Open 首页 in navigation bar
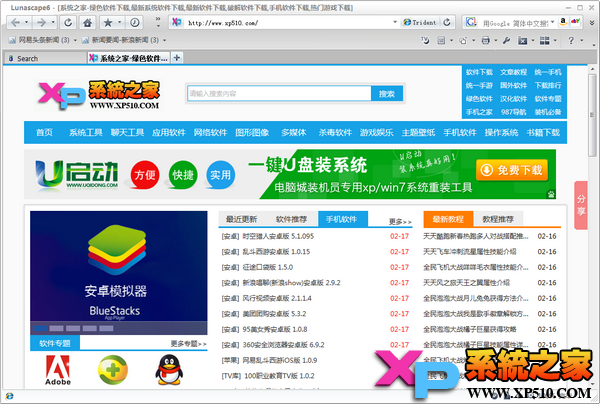 click(x=44, y=133)
